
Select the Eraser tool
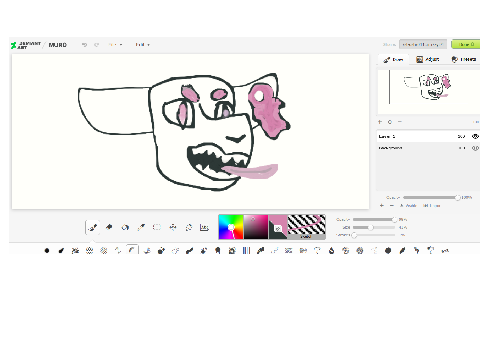pyautogui.click(x=109, y=227)
